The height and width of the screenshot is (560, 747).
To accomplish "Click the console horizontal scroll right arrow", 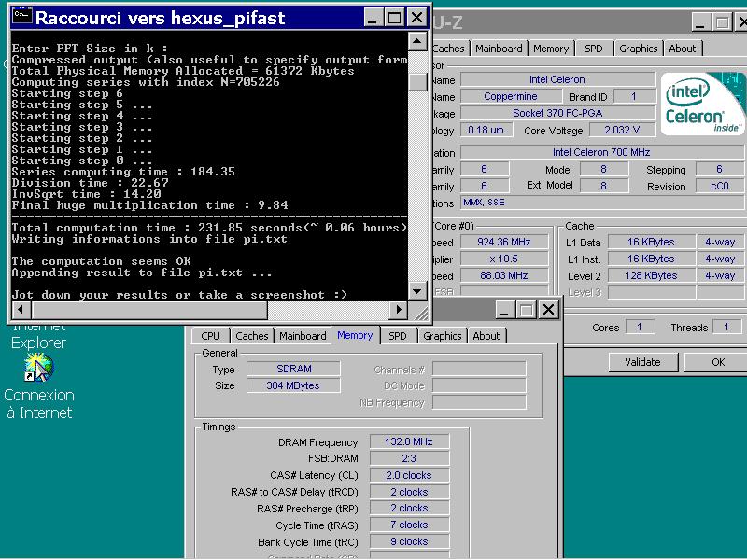I will pos(399,310).
